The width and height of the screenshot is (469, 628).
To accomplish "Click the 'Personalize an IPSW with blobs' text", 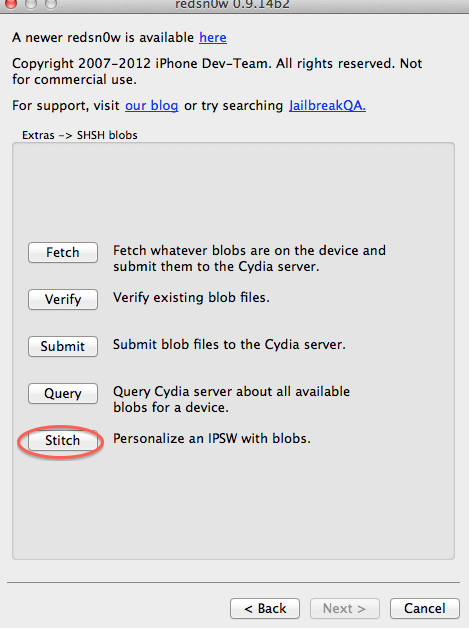I will click(211, 439).
